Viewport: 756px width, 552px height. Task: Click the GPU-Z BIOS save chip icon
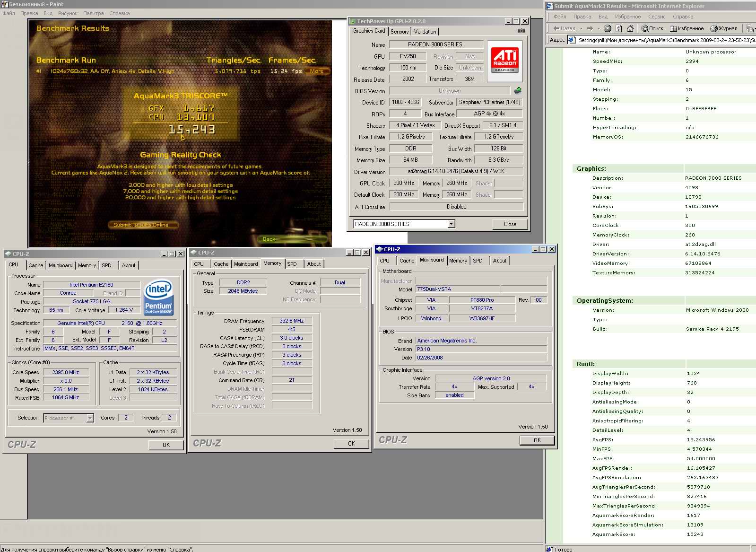click(x=518, y=90)
